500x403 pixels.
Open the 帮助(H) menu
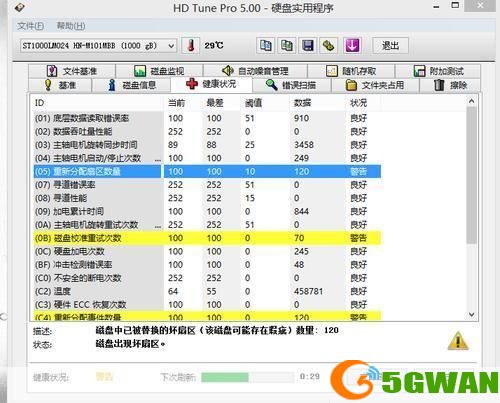coord(71,26)
